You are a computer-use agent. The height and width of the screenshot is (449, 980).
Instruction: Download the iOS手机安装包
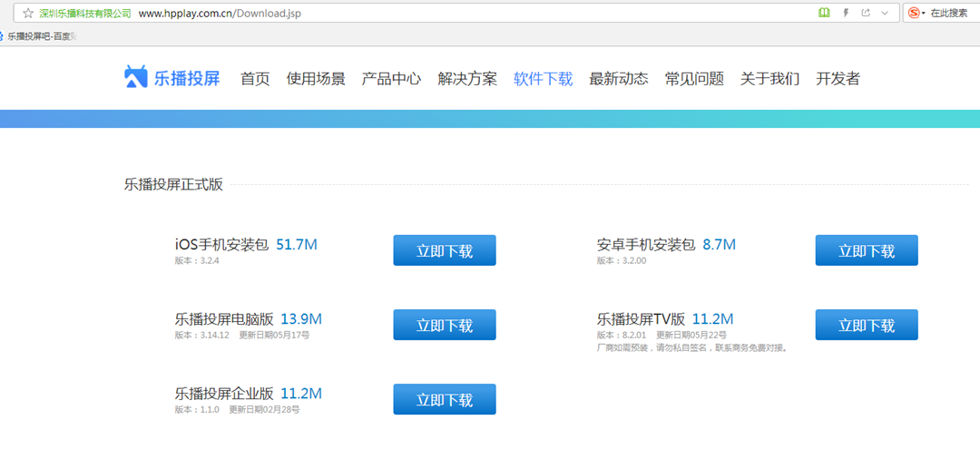[x=445, y=250]
